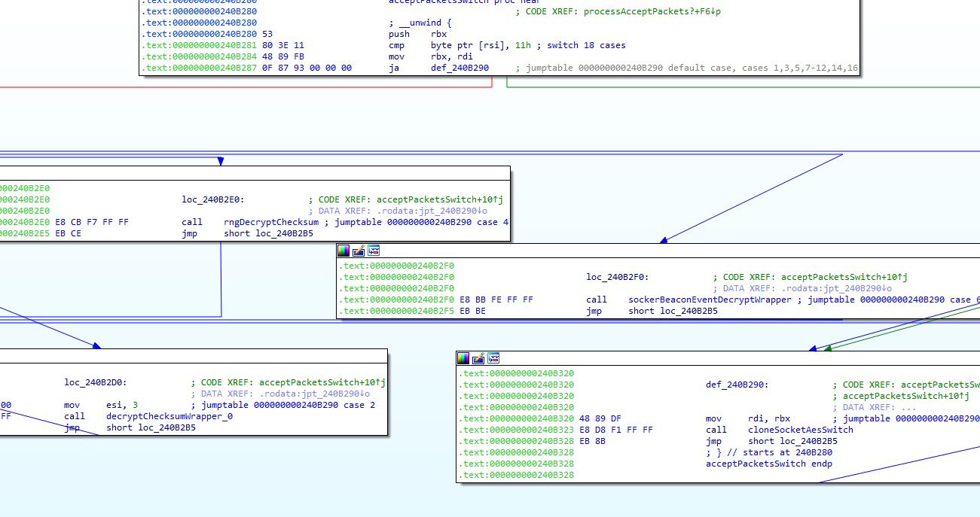Select the loc_240B2E0 label
This screenshot has height=517, width=980.
[212, 200]
